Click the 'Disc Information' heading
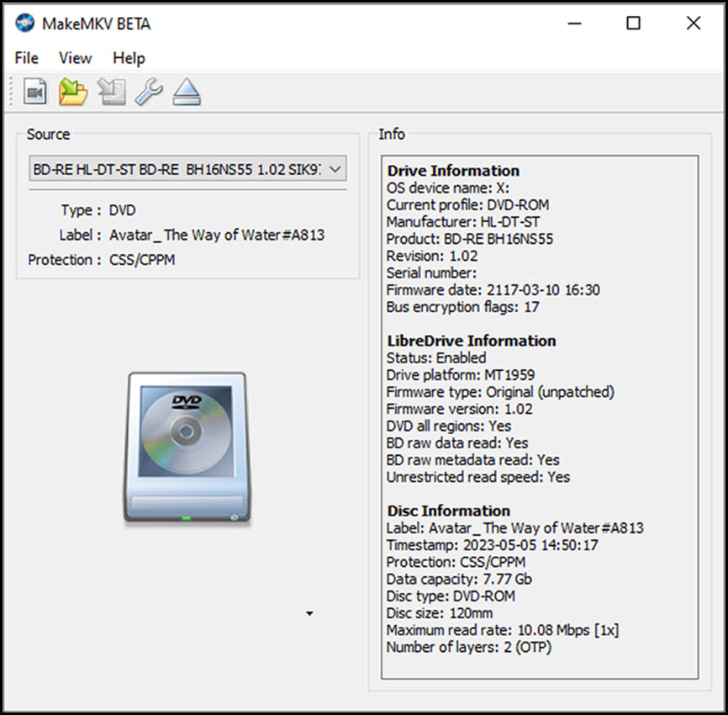 pyautogui.click(x=449, y=511)
